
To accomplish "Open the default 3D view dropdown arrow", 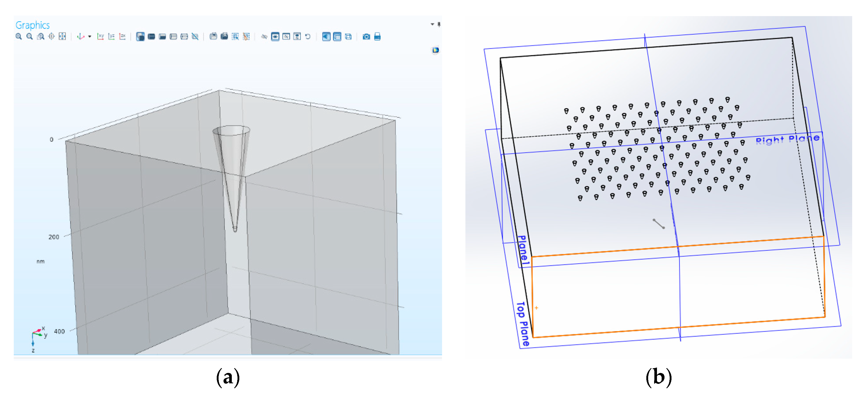I will coord(90,36).
